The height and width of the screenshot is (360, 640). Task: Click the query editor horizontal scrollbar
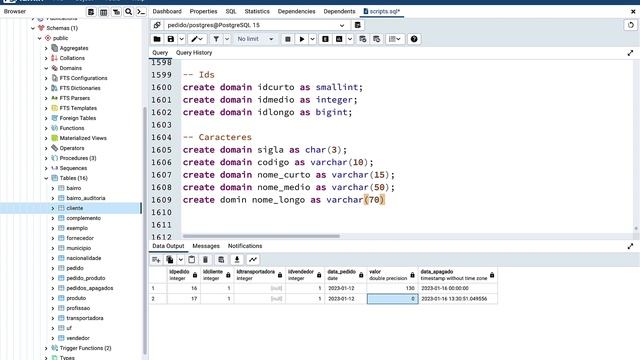(261, 236)
